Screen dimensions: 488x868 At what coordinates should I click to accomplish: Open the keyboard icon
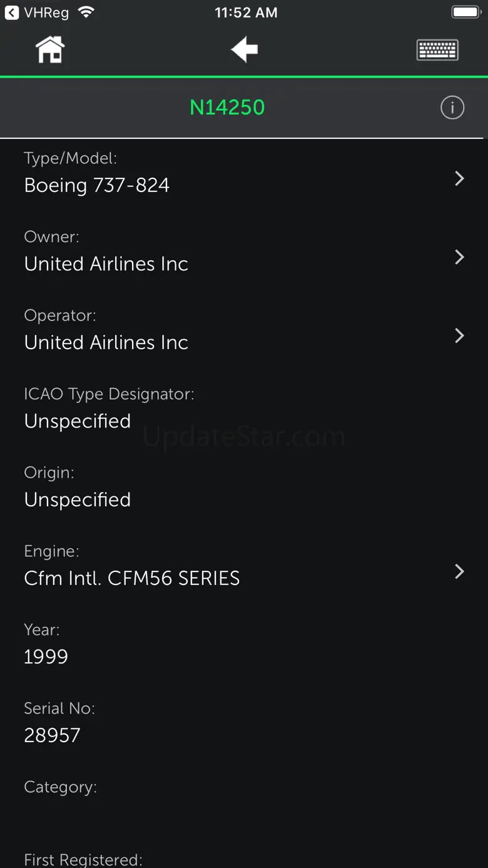[437, 49]
